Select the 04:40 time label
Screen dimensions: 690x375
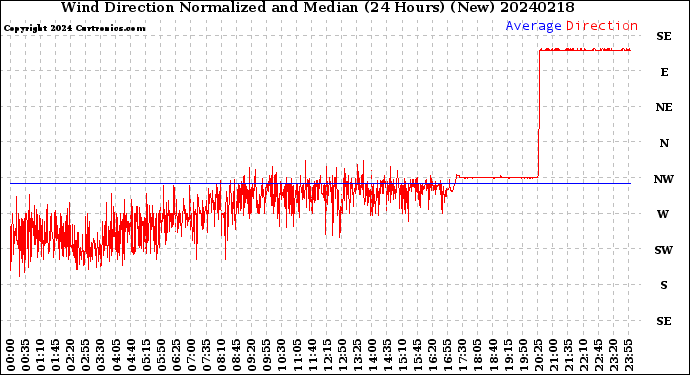pos(131,355)
